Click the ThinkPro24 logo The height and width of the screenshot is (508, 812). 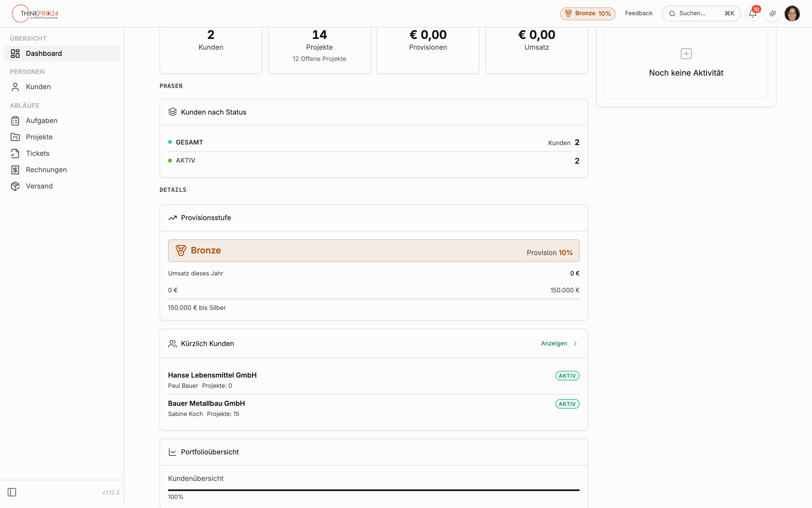(35, 14)
